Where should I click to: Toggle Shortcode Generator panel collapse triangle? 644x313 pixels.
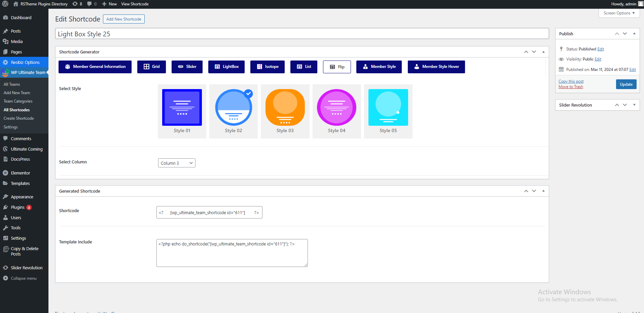543,52
